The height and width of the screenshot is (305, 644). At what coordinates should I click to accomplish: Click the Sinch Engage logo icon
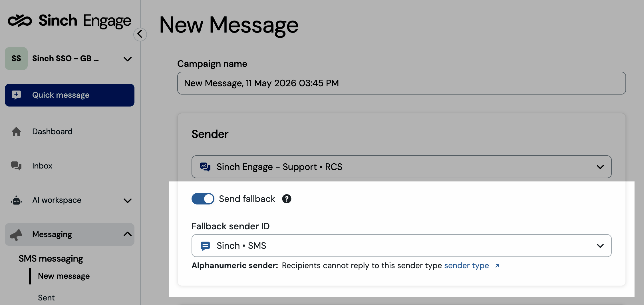tap(20, 21)
